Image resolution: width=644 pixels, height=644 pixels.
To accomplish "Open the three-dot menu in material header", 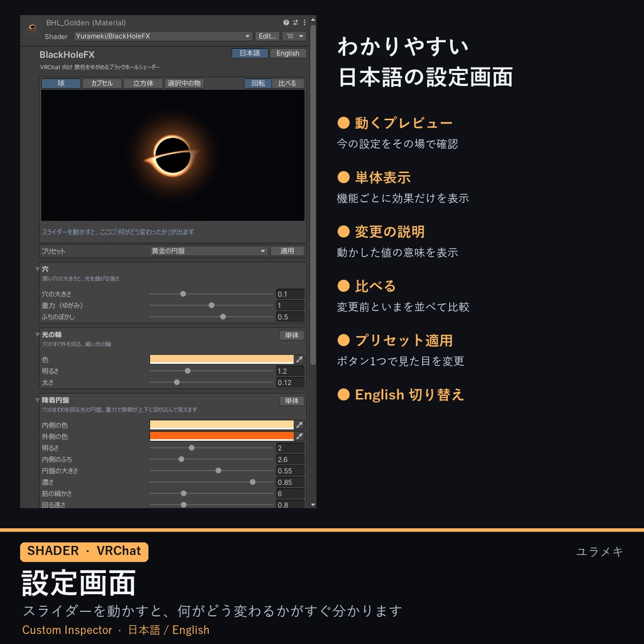I will tap(304, 23).
